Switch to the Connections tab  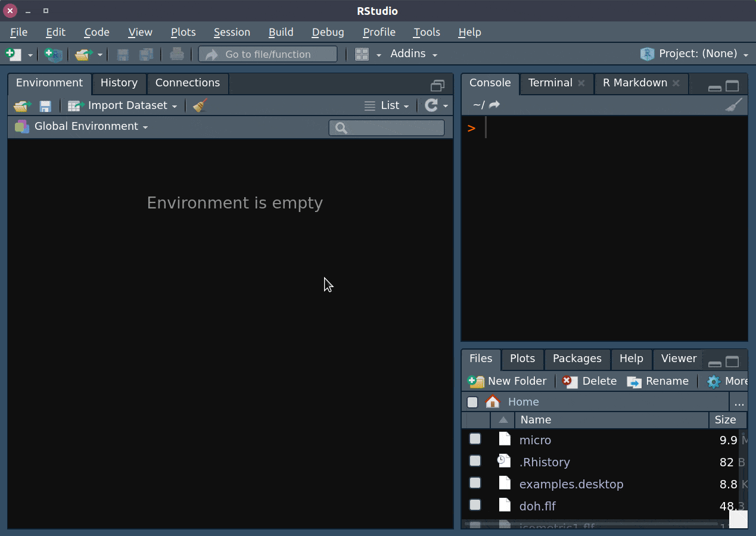(x=187, y=83)
